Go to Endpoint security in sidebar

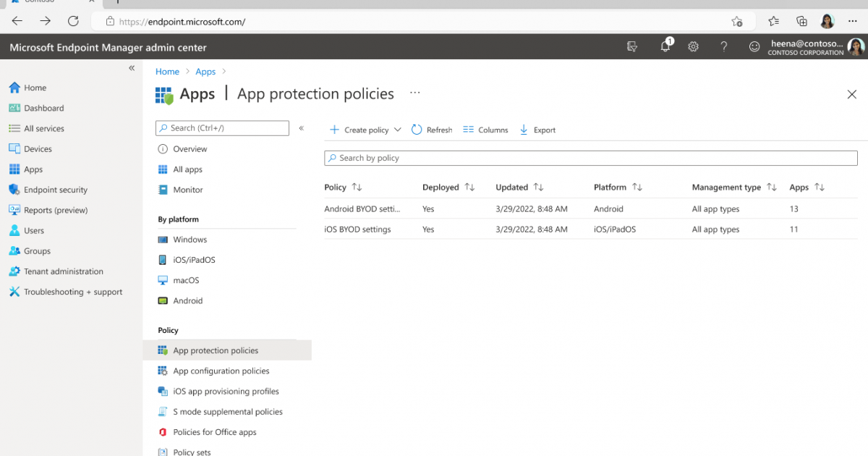pyautogui.click(x=55, y=190)
